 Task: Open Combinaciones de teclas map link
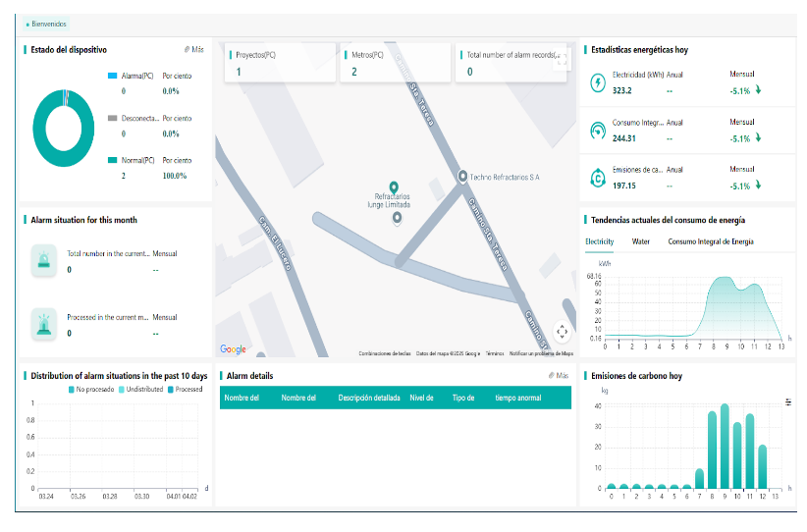click(x=385, y=353)
